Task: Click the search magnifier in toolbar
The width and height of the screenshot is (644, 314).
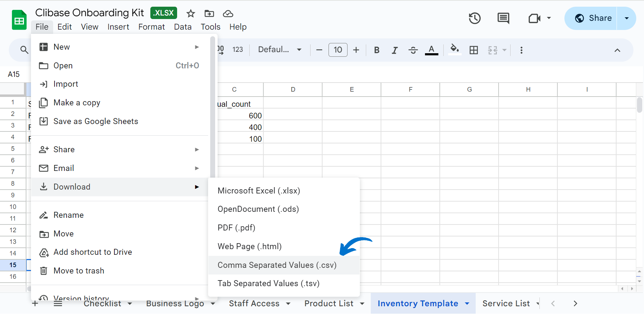Action: (24, 50)
